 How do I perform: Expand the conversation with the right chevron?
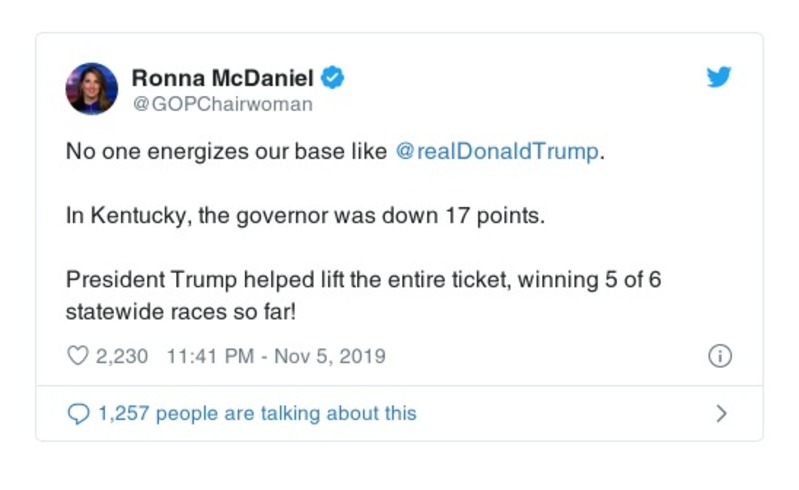722,413
